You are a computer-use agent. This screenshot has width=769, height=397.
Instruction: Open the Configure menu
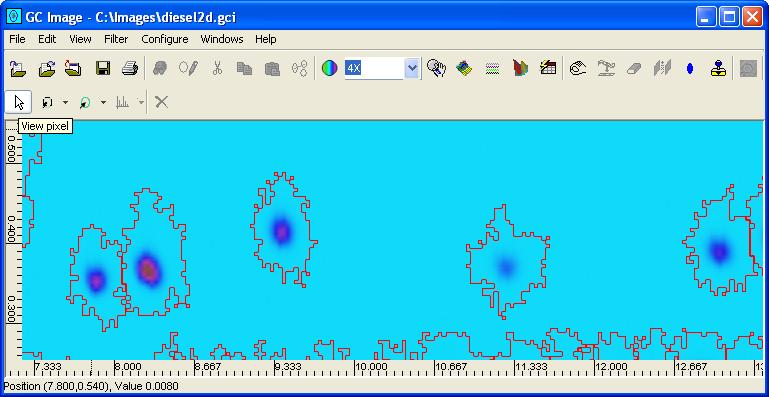point(165,39)
